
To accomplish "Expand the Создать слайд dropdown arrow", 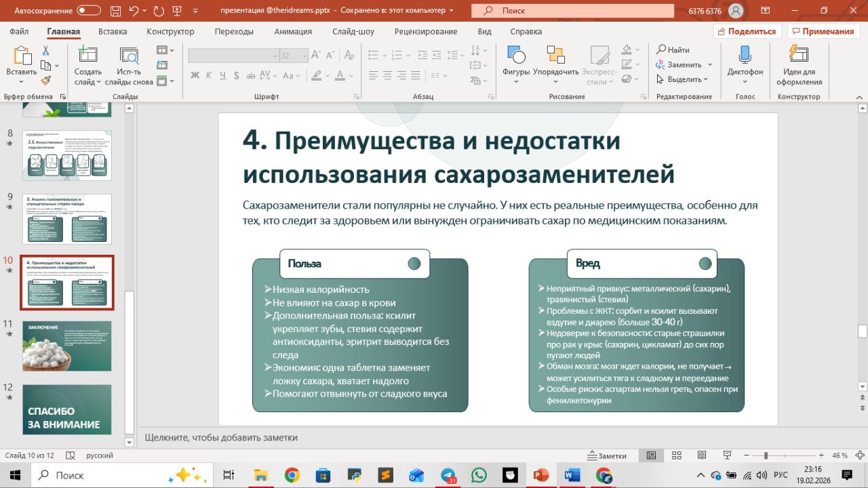I will (99, 82).
